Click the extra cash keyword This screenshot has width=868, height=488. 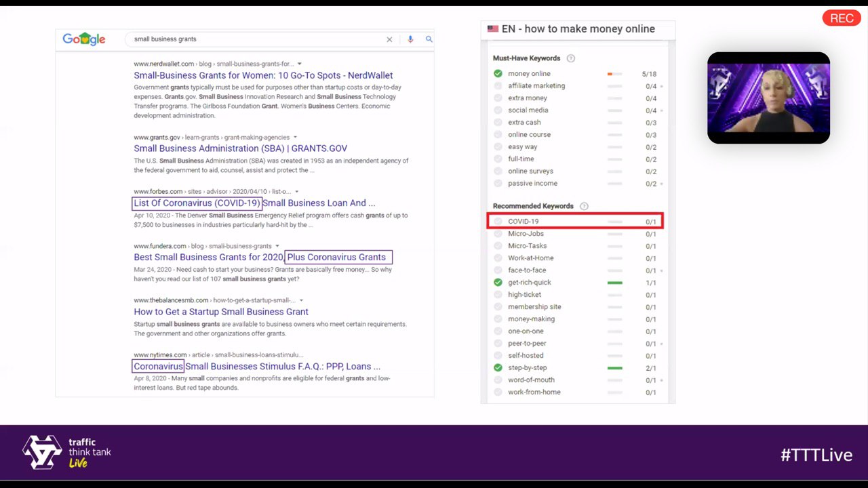click(x=524, y=123)
